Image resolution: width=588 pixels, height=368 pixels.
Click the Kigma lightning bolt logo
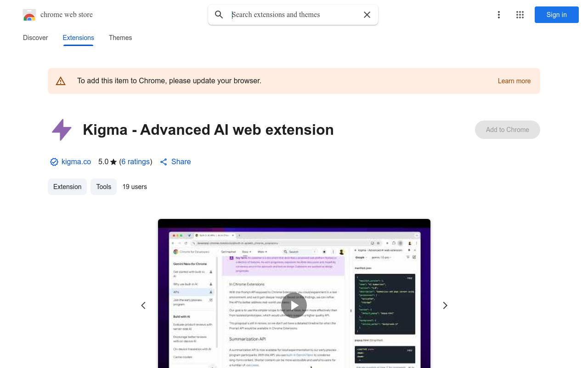pyautogui.click(x=62, y=130)
